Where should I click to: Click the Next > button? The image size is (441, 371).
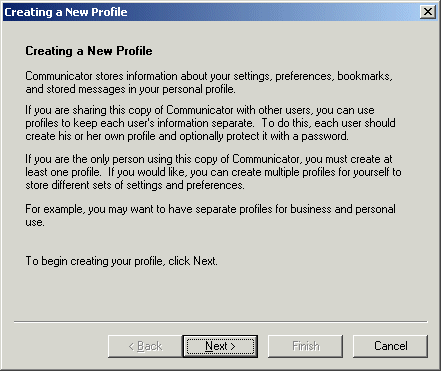(x=220, y=346)
